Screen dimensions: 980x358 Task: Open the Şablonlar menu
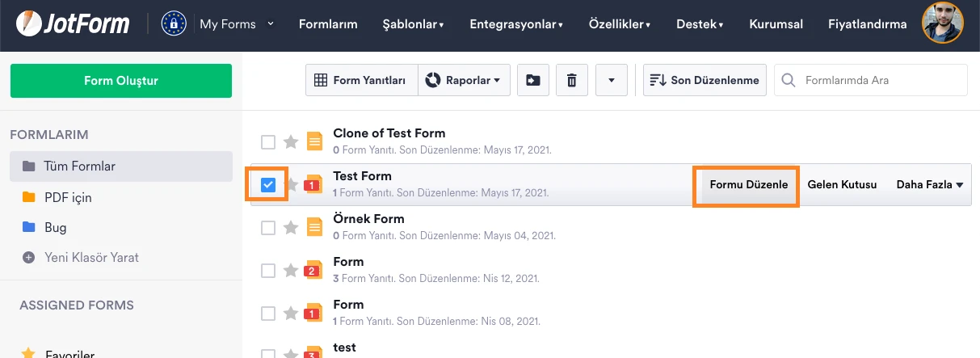pyautogui.click(x=413, y=24)
